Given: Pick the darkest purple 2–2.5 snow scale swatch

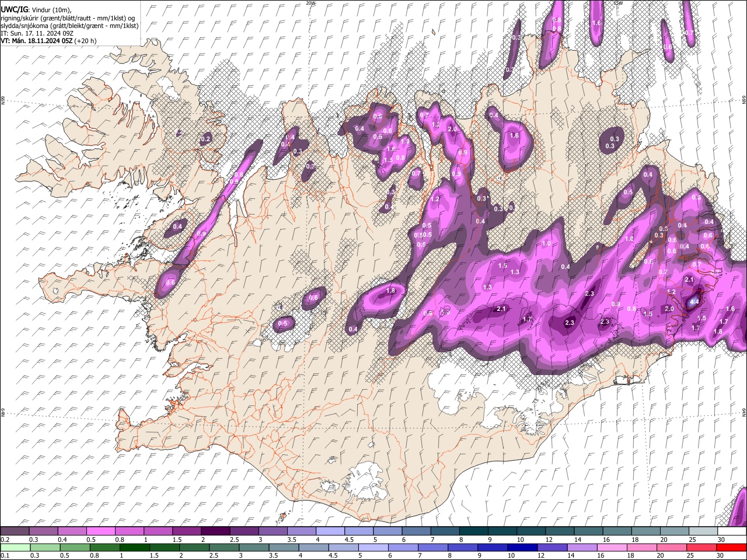Looking at the screenshot, I should click(215, 531).
